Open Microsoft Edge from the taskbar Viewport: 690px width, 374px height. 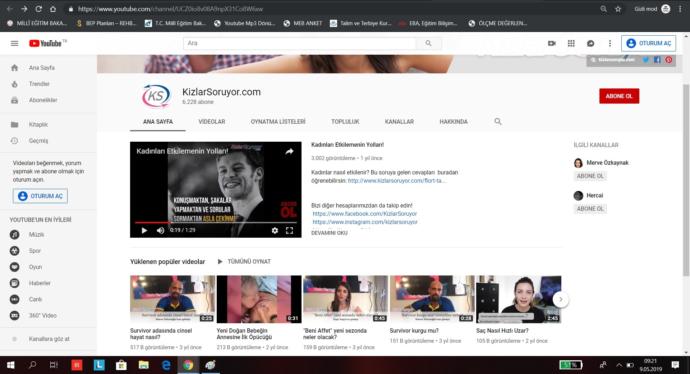click(166, 365)
